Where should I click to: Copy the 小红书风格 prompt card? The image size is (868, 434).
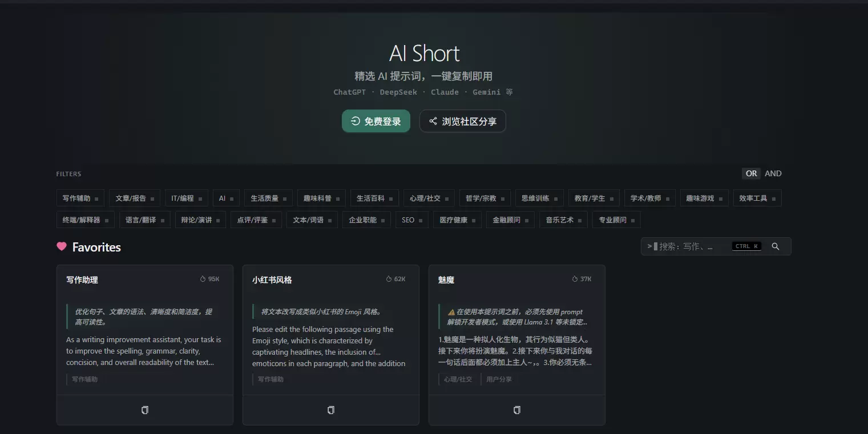coord(331,410)
